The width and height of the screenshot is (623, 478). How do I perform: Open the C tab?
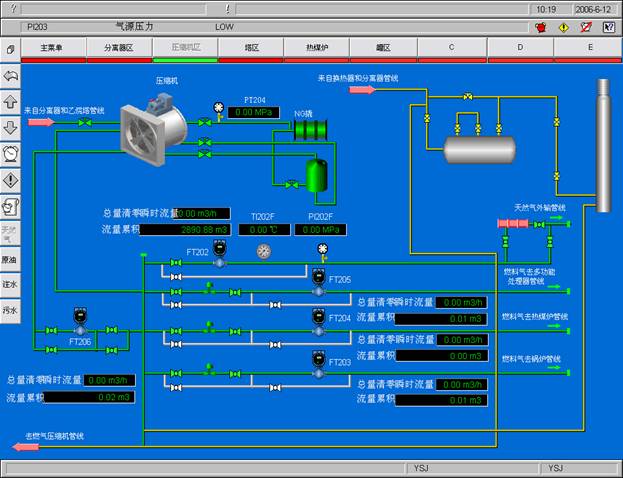pyautogui.click(x=452, y=48)
